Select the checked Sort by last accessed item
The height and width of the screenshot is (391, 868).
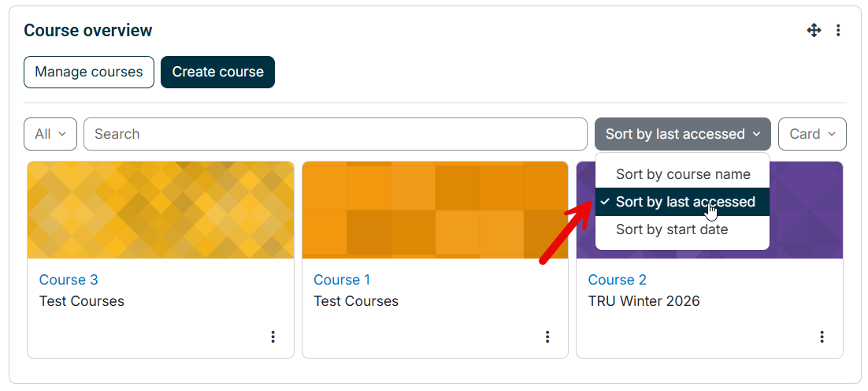point(683,202)
